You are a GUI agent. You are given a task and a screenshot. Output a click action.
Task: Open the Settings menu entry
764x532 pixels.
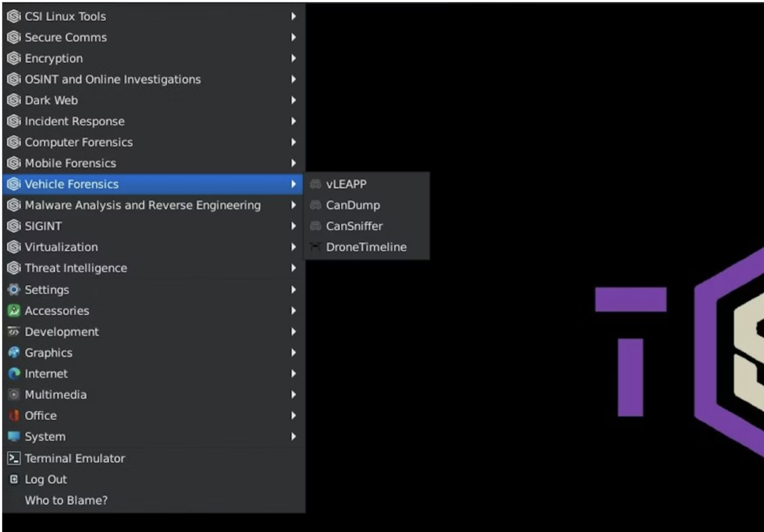(154, 290)
